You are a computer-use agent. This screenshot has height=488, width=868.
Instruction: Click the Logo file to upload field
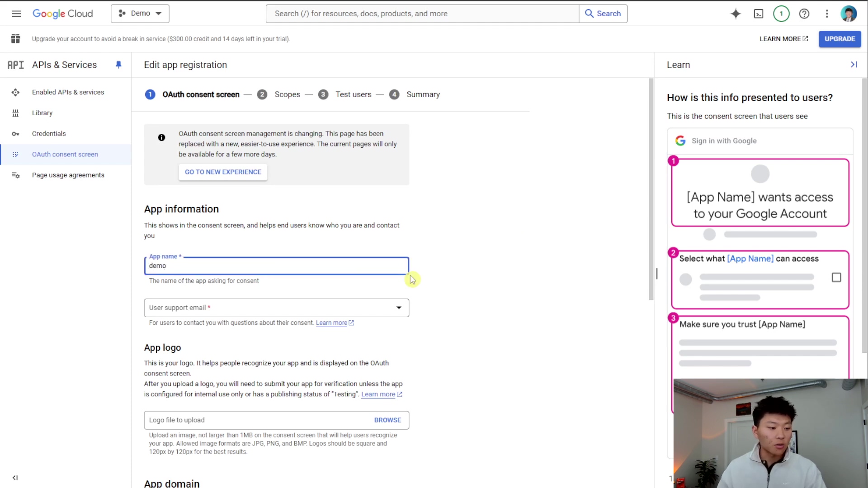276,420
